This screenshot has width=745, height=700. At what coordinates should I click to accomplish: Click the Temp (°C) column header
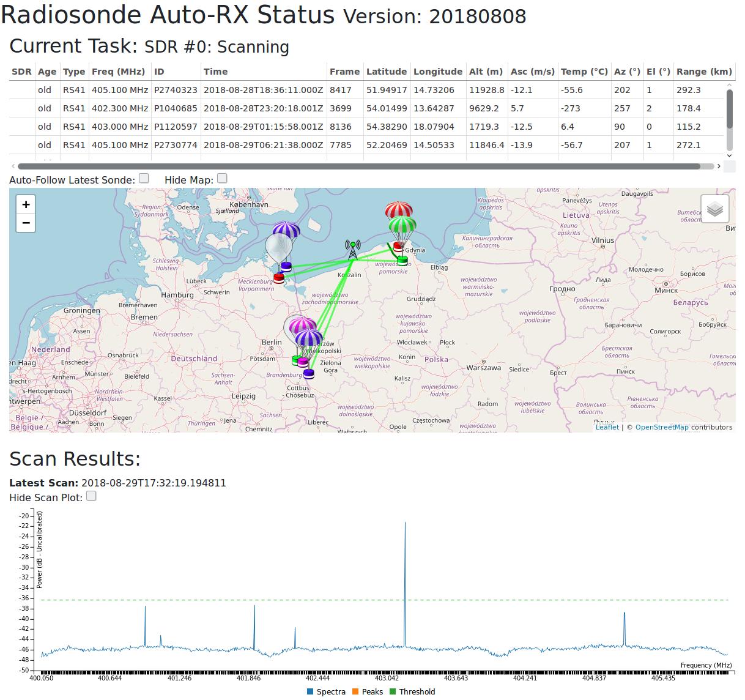click(584, 72)
